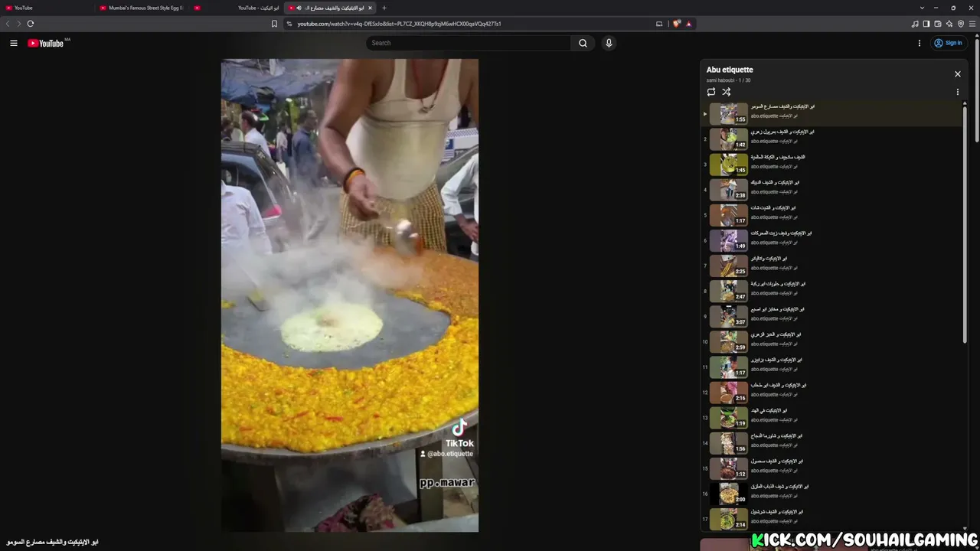Sign in to YouTube
980x551 pixels.
948,43
